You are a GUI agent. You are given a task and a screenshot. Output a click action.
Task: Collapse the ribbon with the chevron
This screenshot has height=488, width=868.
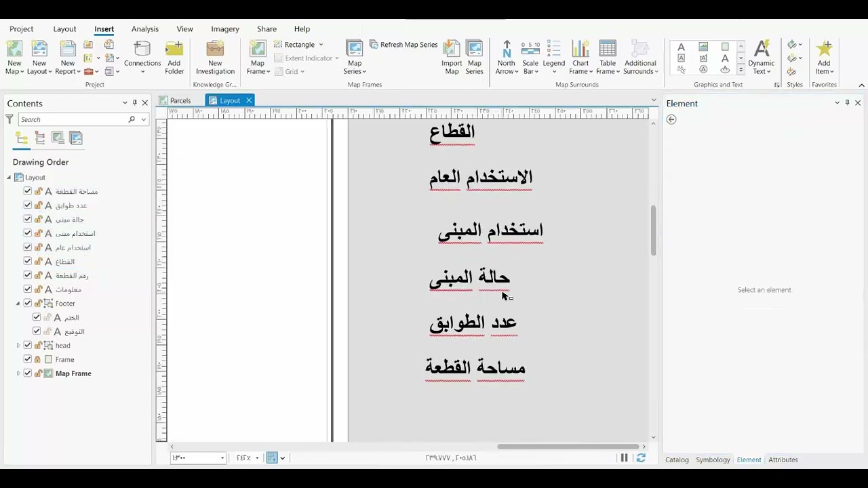[x=861, y=85]
